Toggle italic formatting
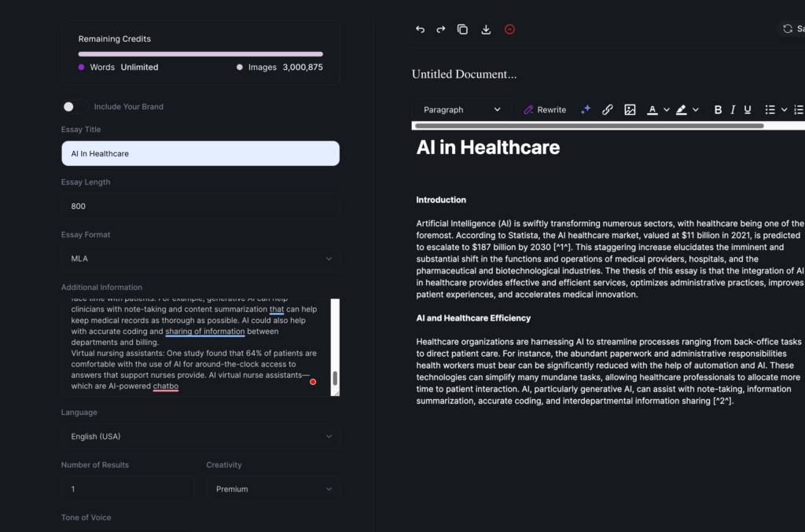The width and height of the screenshot is (805, 532). click(x=733, y=110)
